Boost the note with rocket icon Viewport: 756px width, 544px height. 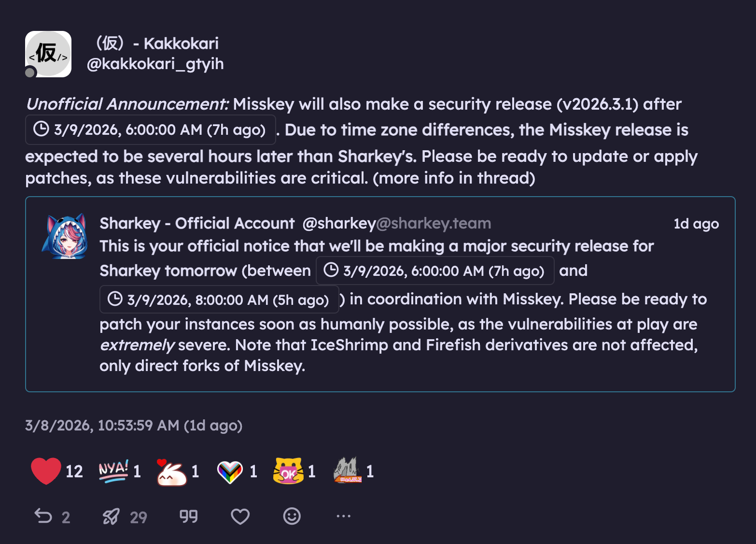pyautogui.click(x=111, y=516)
